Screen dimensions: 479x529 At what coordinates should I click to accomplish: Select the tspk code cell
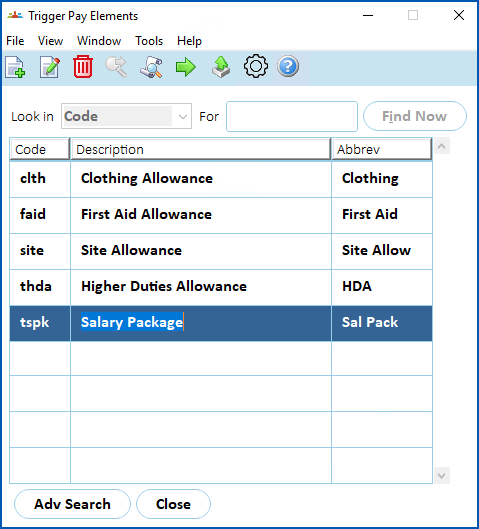coord(40,323)
